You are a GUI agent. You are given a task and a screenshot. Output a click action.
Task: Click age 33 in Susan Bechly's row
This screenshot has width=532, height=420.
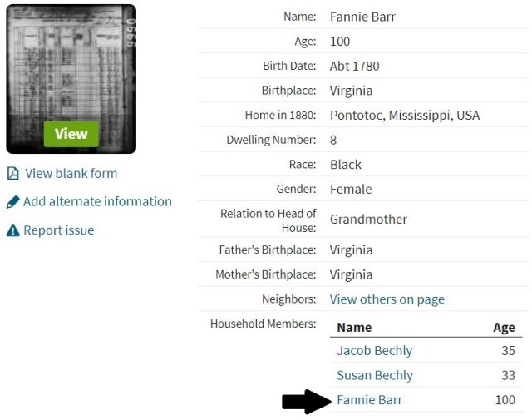coord(508,375)
